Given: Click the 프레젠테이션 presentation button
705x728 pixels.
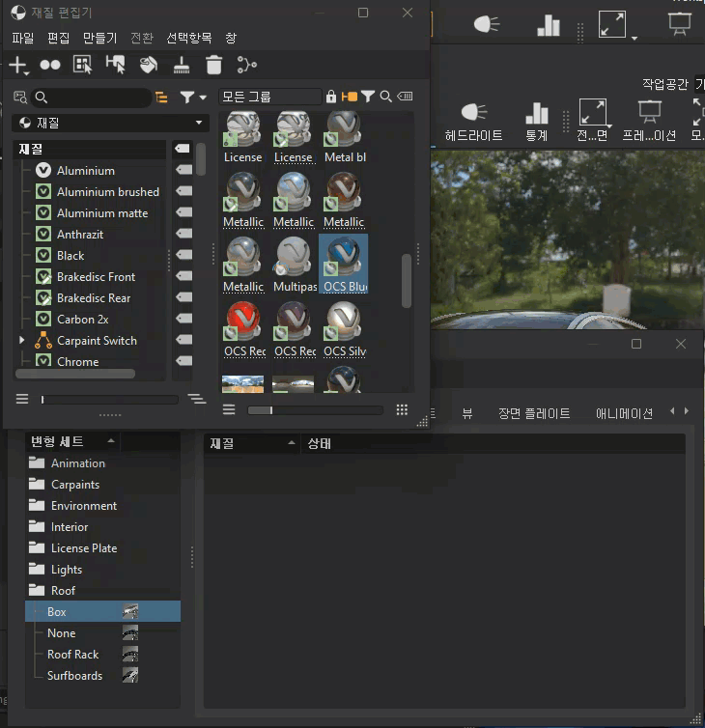Looking at the screenshot, I should tap(649, 122).
